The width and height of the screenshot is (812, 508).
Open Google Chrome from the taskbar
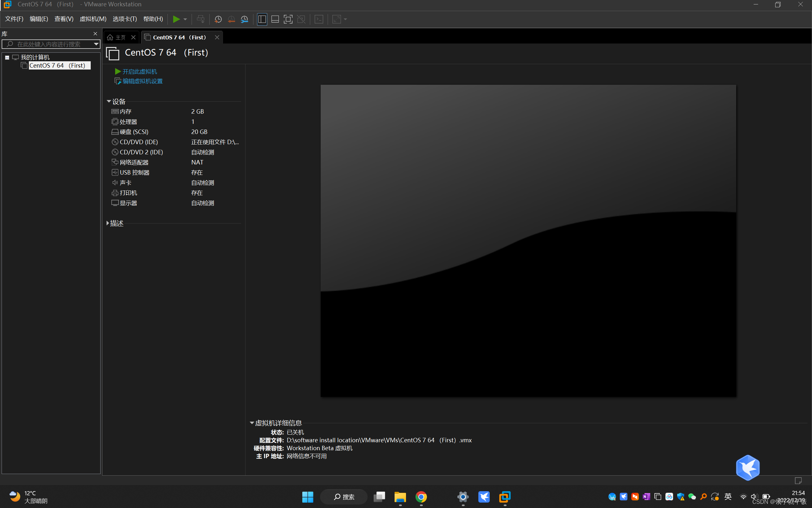click(421, 497)
